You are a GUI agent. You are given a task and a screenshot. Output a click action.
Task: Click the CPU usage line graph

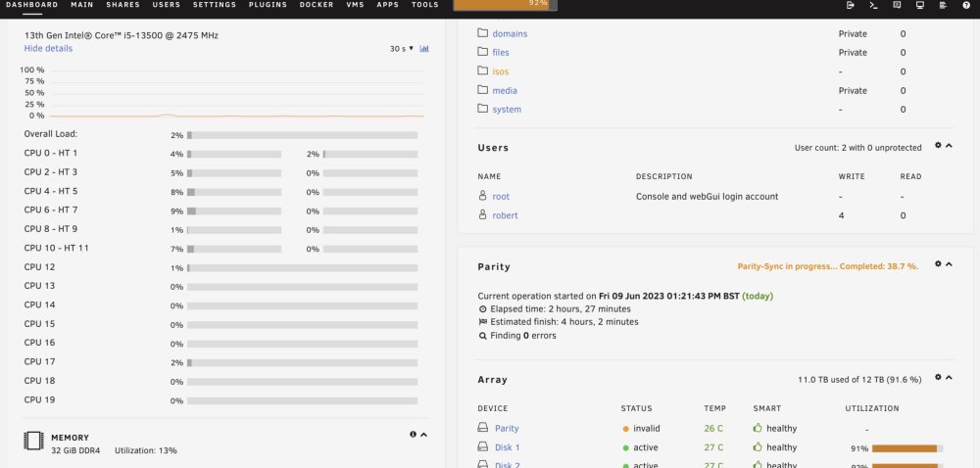tap(236, 93)
